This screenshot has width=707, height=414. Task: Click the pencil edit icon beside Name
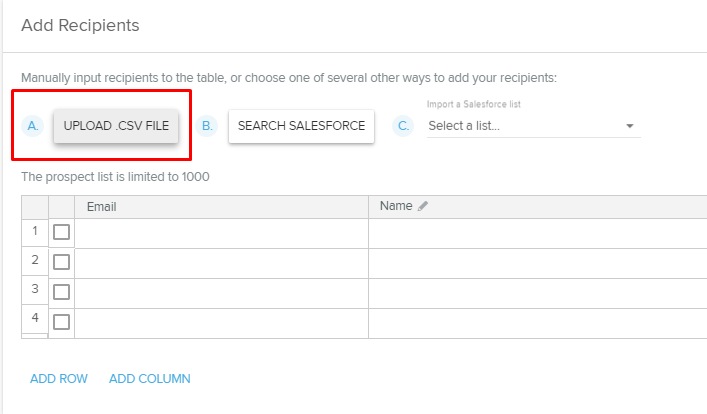click(423, 206)
